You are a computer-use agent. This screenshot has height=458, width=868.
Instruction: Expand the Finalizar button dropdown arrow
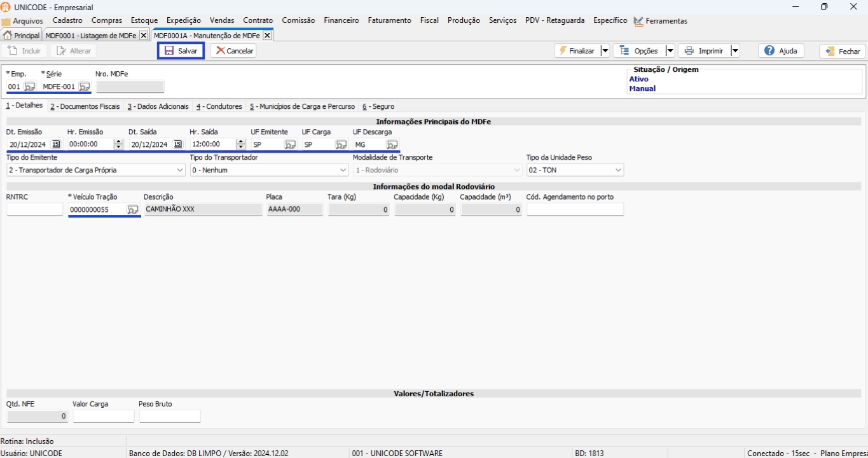[605, 51]
